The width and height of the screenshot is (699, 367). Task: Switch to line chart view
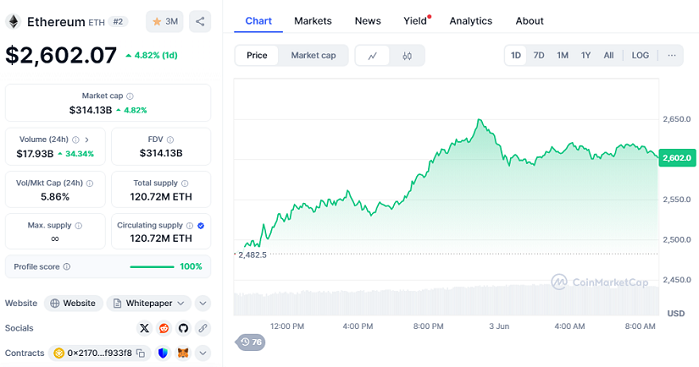[x=372, y=56]
